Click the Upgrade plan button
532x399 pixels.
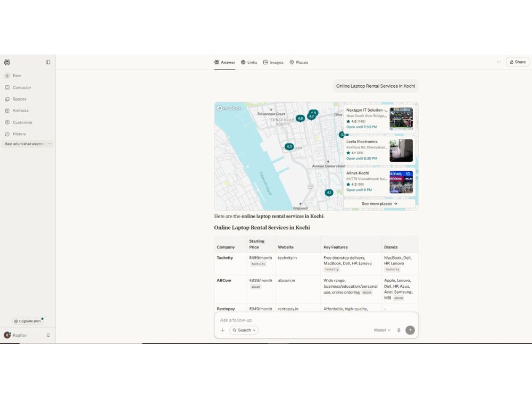(28, 321)
